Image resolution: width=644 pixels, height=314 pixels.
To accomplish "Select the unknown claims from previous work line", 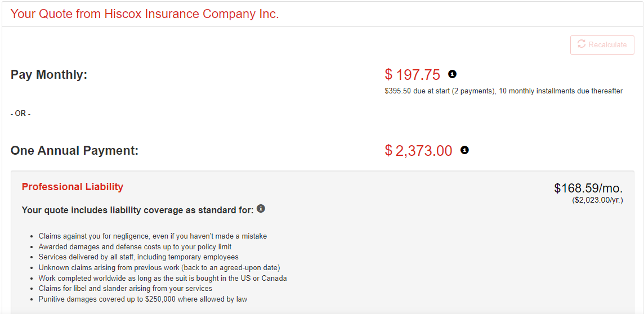I will pos(159,267).
